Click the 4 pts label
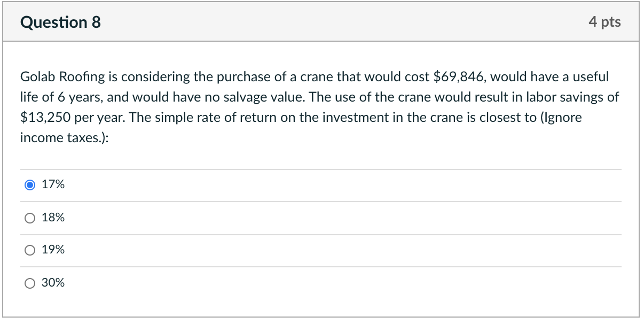The image size is (644, 324). 604,22
